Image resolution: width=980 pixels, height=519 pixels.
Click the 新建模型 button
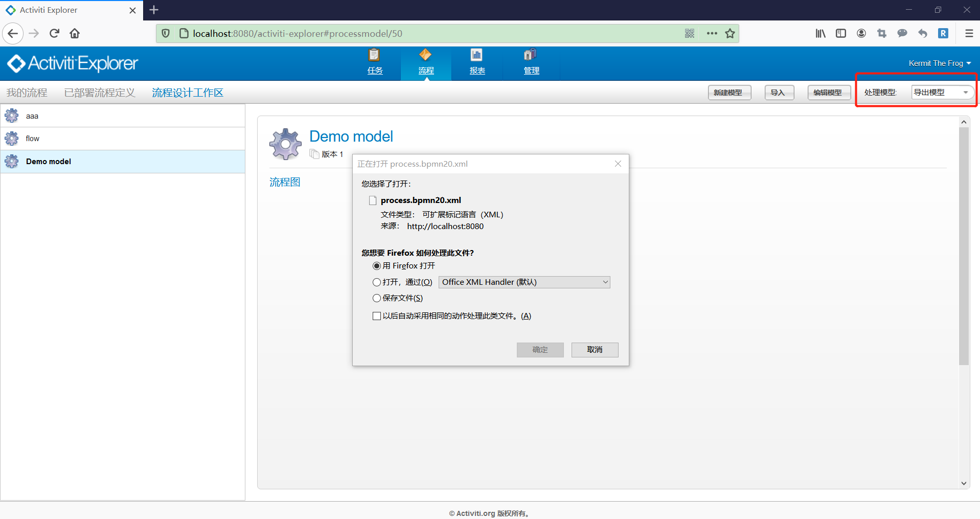coord(729,93)
